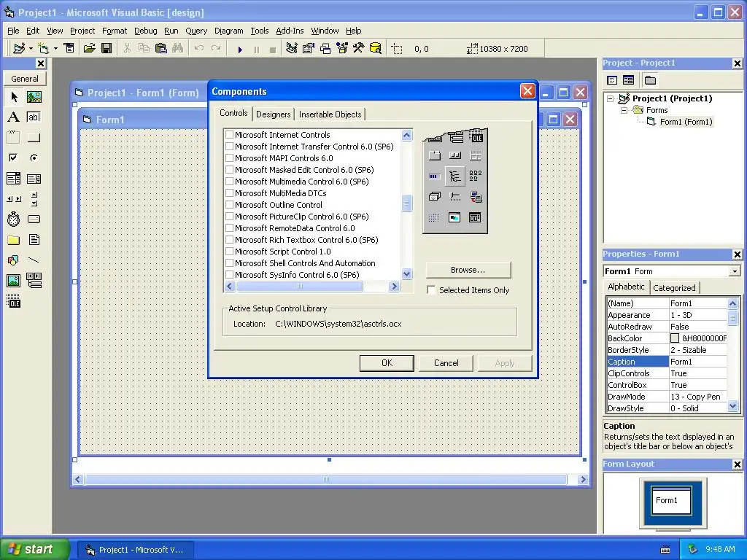Click the General toolbox tab button
Viewport: 747px width, 560px height.
click(25, 79)
